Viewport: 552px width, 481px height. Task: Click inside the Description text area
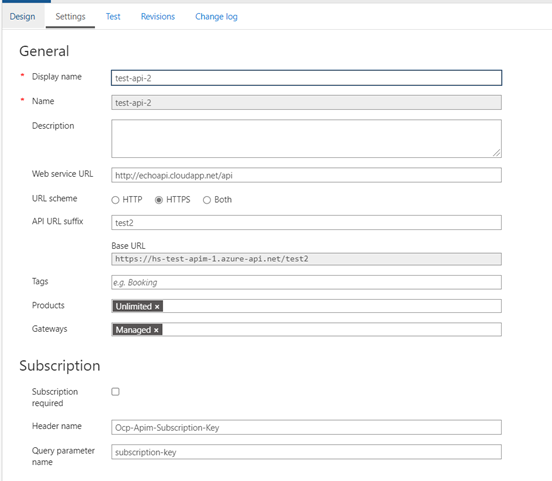click(306, 138)
